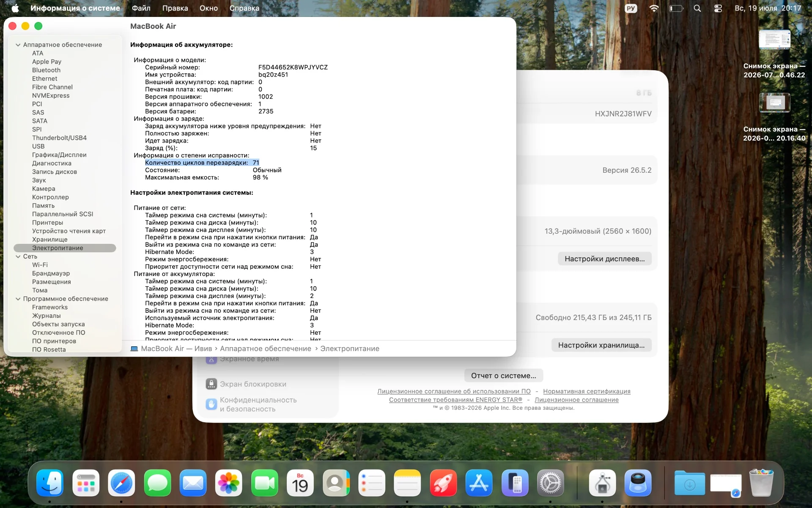Select Графика/Дисплеи in the sidebar
This screenshot has width=812, height=508.
coord(59,155)
